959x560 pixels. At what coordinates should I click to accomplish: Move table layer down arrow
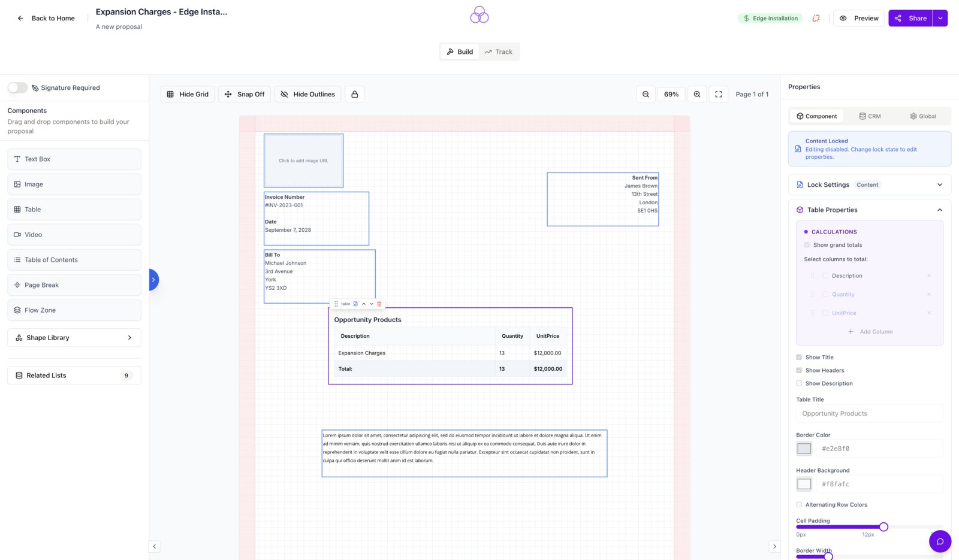tap(372, 304)
